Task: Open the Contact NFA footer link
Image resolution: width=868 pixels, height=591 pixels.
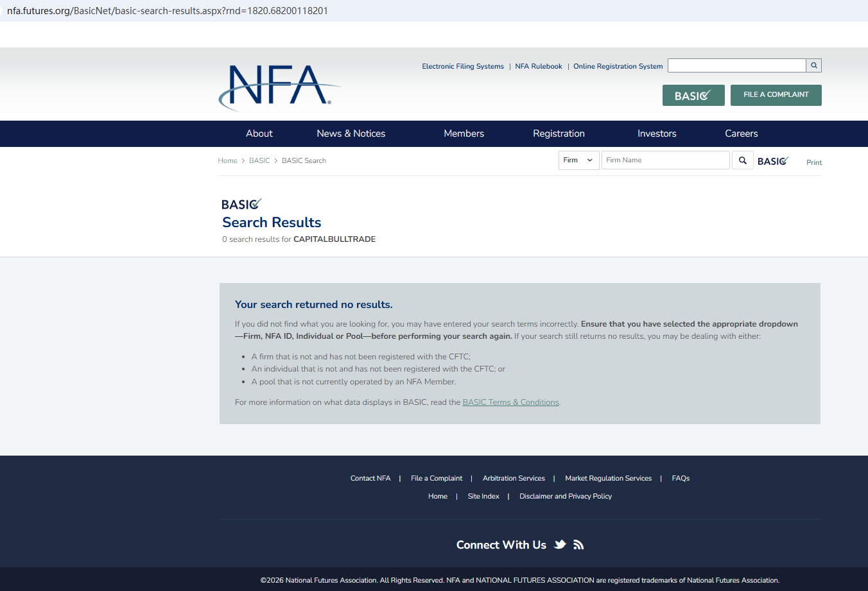Action: tap(370, 478)
